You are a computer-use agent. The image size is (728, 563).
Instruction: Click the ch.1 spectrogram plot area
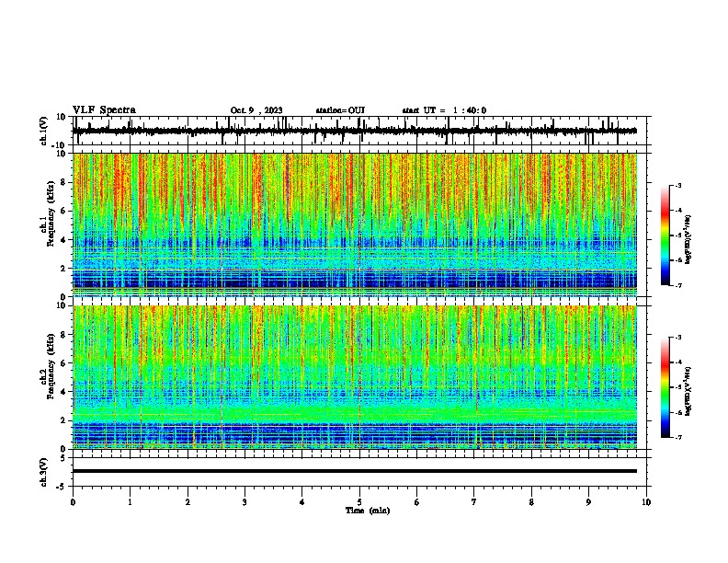tap(355, 224)
